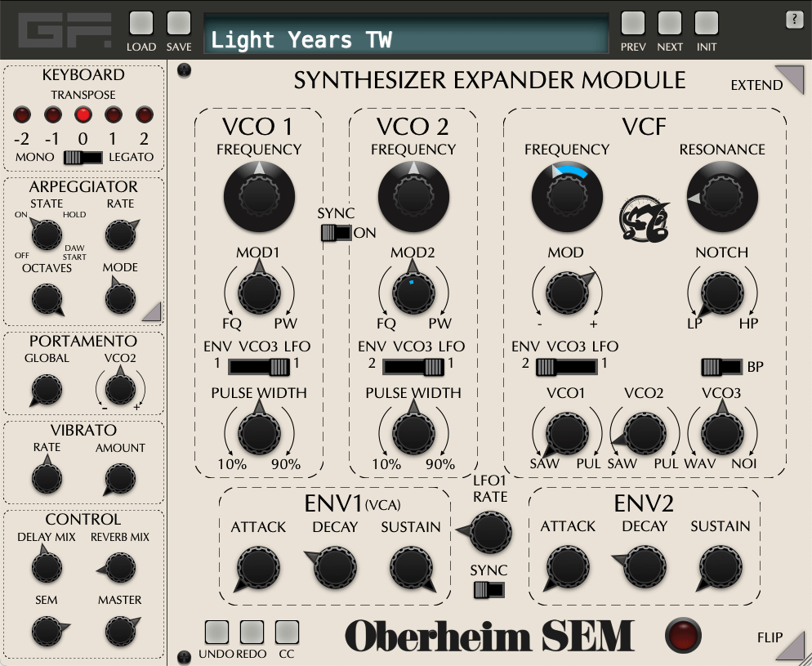
Task: Click the preset name display Light Years TW
Action: click(406, 34)
